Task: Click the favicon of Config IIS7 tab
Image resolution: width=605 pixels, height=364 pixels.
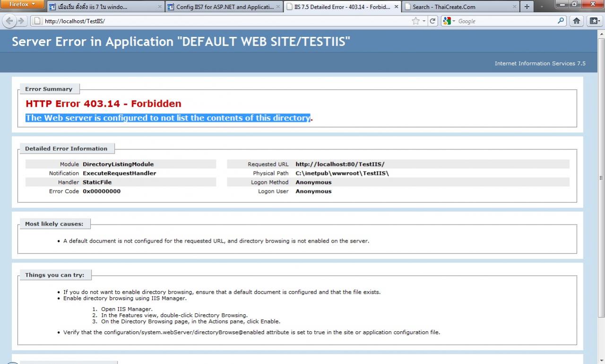Action: pyautogui.click(x=171, y=7)
